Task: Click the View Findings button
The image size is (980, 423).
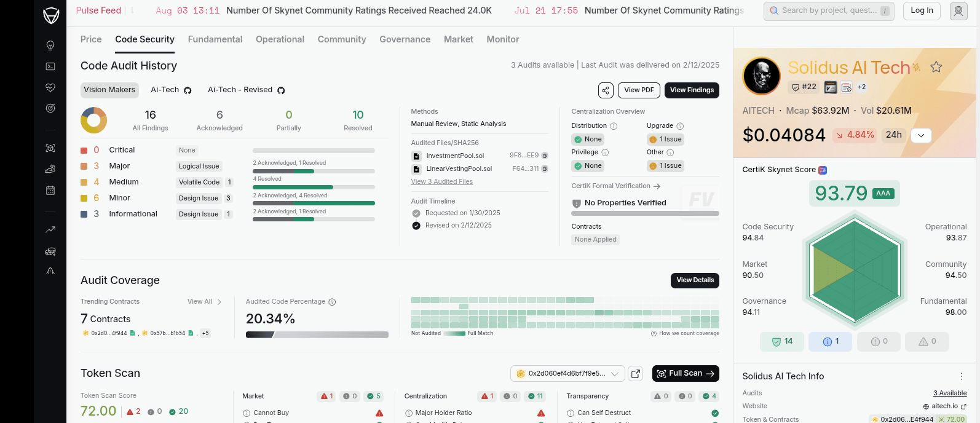Action: (x=692, y=90)
